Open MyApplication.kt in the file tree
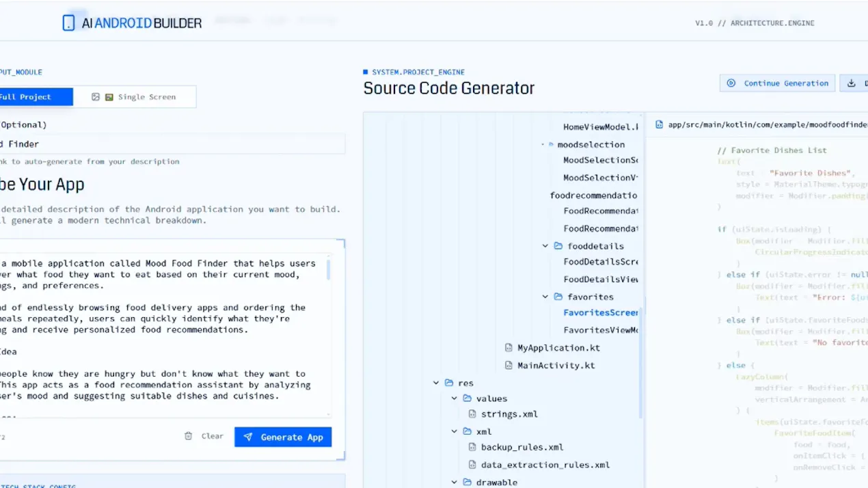The height and width of the screenshot is (488, 868). pos(558,348)
